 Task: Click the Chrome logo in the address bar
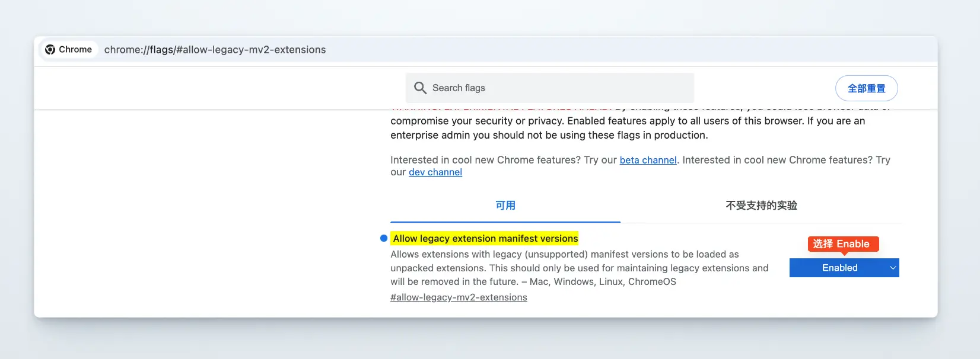51,49
